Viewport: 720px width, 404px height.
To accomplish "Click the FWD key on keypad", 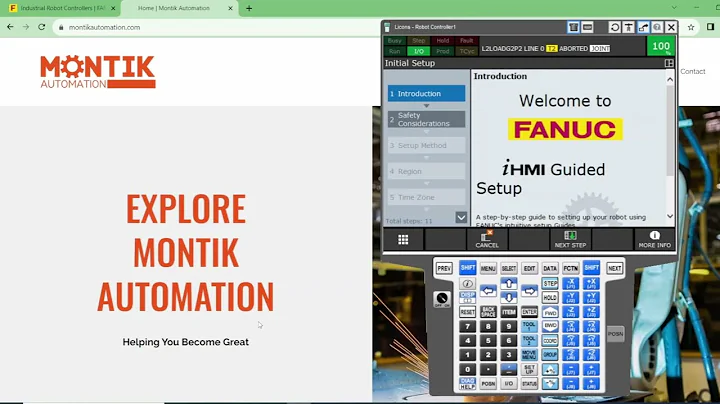I will click(550, 312).
